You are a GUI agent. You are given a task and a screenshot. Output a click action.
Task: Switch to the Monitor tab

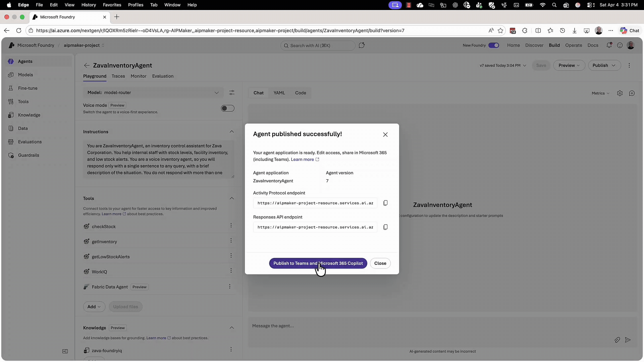[139, 76]
